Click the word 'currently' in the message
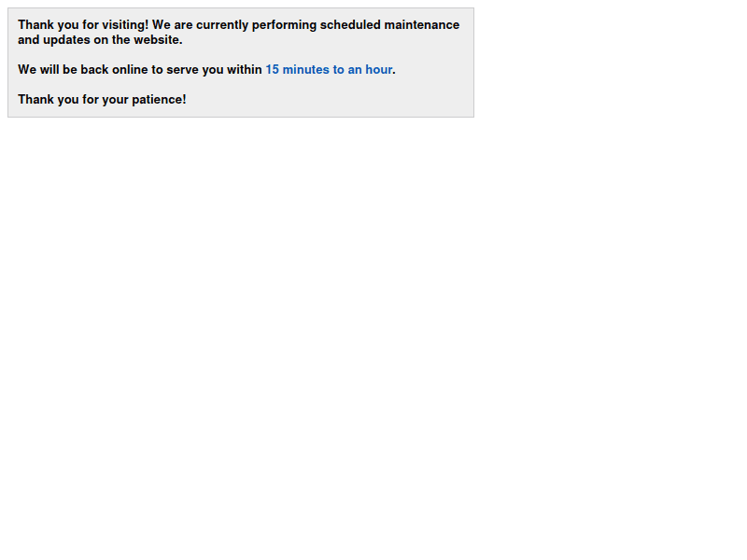 point(222,25)
